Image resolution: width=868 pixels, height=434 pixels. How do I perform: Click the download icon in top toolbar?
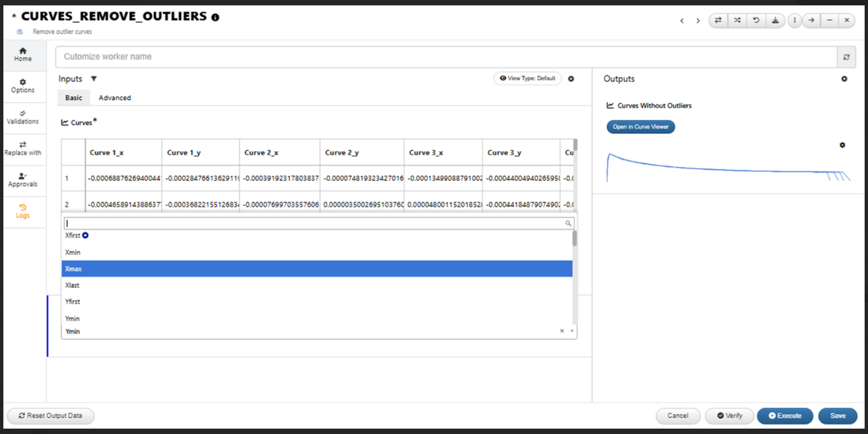point(775,20)
